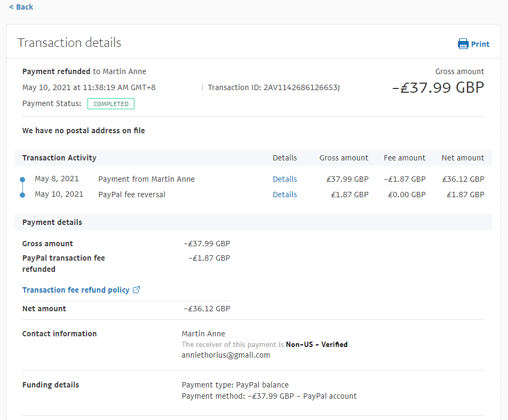Click the Transaction Activity section header
This screenshot has width=508, height=420.
(59, 158)
